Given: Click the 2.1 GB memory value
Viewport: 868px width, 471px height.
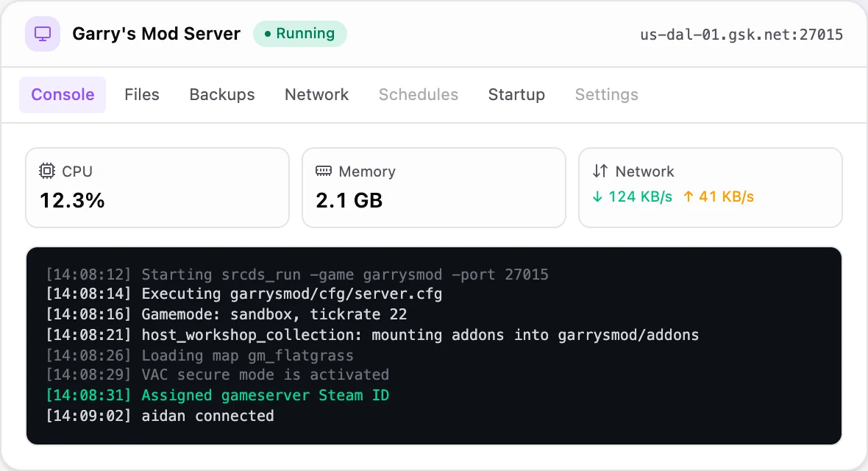Looking at the screenshot, I should tap(349, 201).
